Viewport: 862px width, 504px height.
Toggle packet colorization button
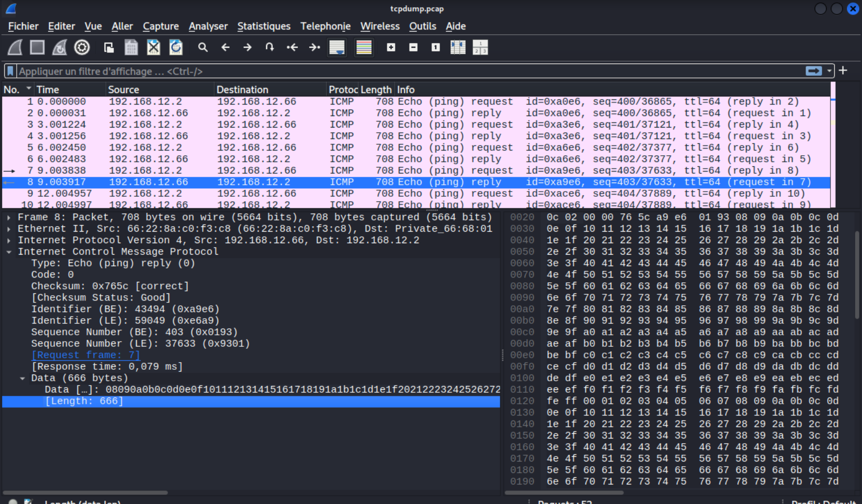pos(364,47)
